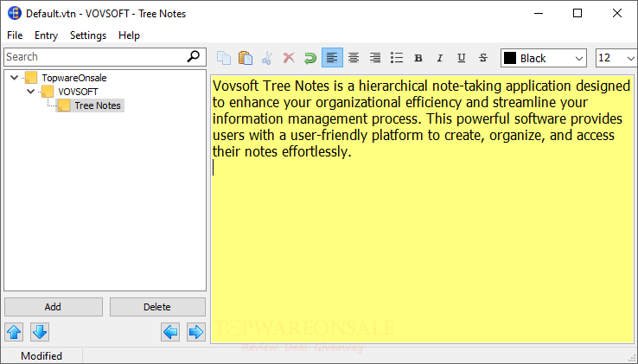Click the Add button
The height and width of the screenshot is (364, 638).
[x=54, y=307]
